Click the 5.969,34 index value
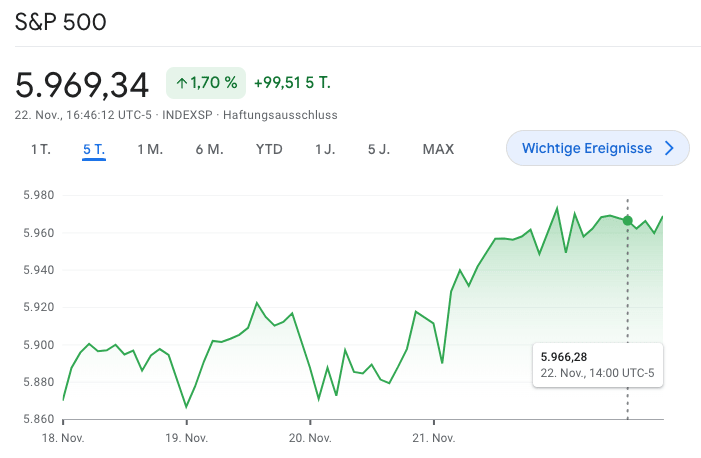The image size is (701, 458). [82, 83]
